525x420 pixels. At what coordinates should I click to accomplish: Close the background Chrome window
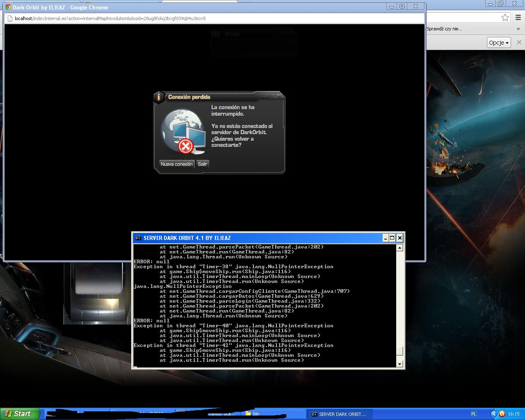point(515,4)
